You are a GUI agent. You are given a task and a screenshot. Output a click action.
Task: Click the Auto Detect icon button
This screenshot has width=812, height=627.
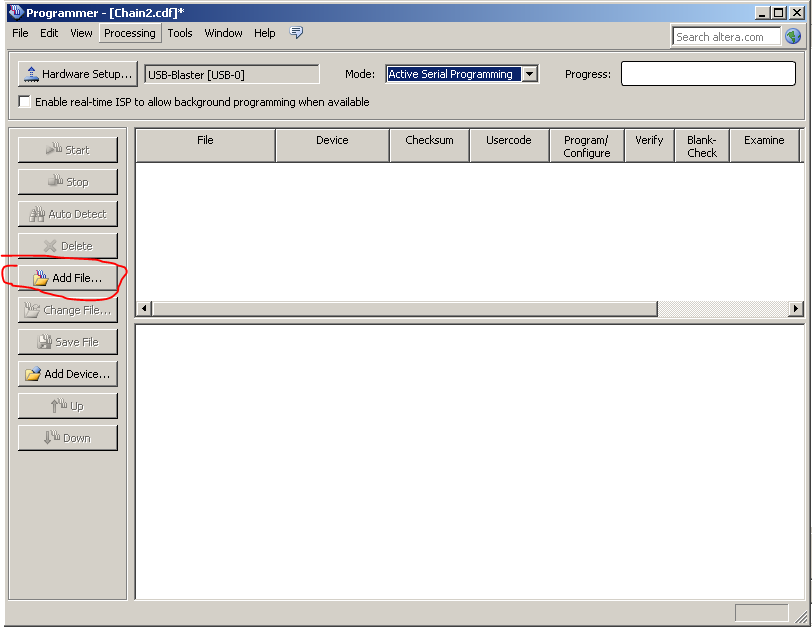(x=67, y=214)
